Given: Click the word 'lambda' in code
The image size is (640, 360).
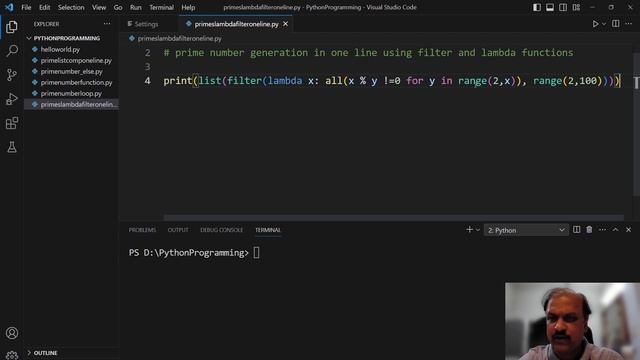Looking at the screenshot, I should click(x=285, y=81).
